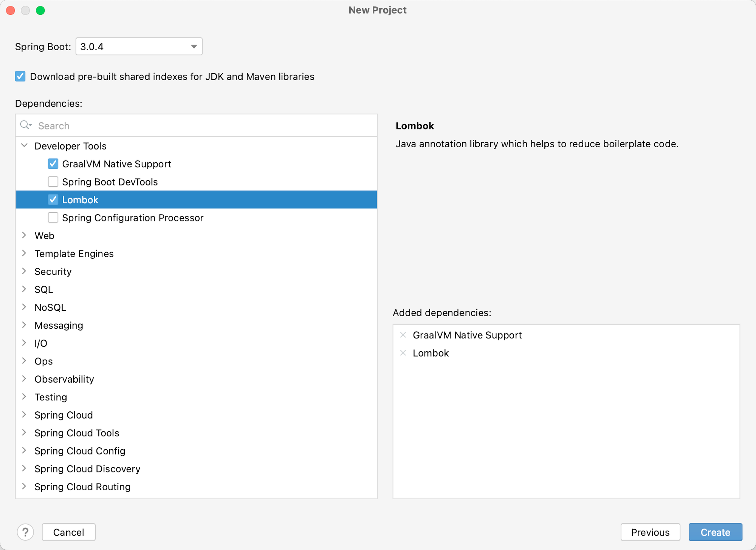Expand the Spring Cloud category
Viewport: 756px width, 550px height.
25,414
